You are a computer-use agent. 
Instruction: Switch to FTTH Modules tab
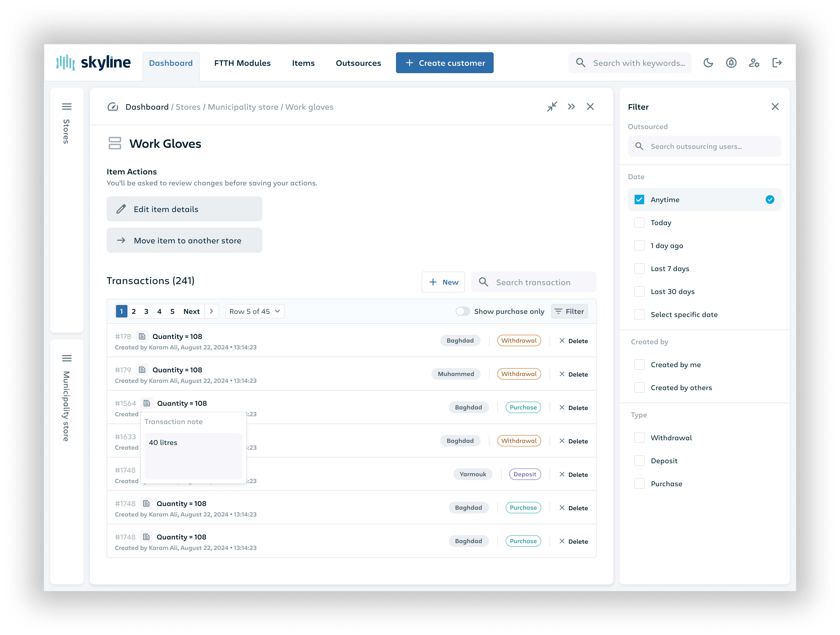242,63
